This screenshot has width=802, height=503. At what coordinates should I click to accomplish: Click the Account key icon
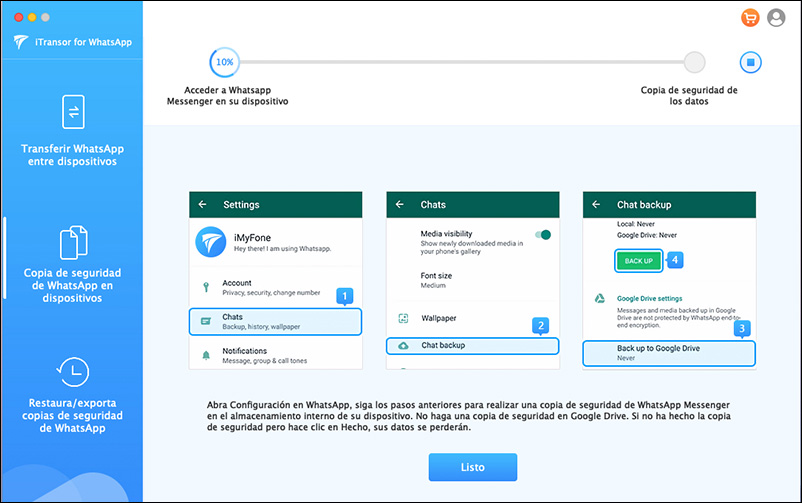(x=206, y=287)
